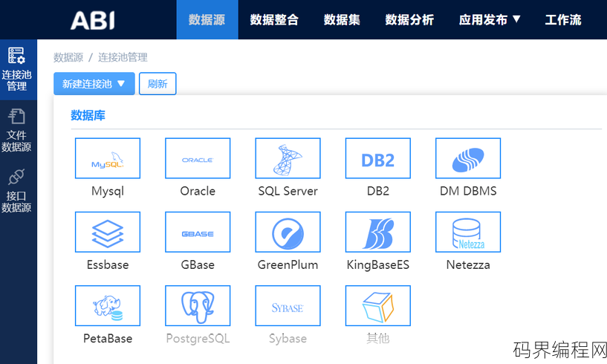Switch to the 数据整合 tab
Viewport: 607px width, 364px height.
click(x=274, y=20)
